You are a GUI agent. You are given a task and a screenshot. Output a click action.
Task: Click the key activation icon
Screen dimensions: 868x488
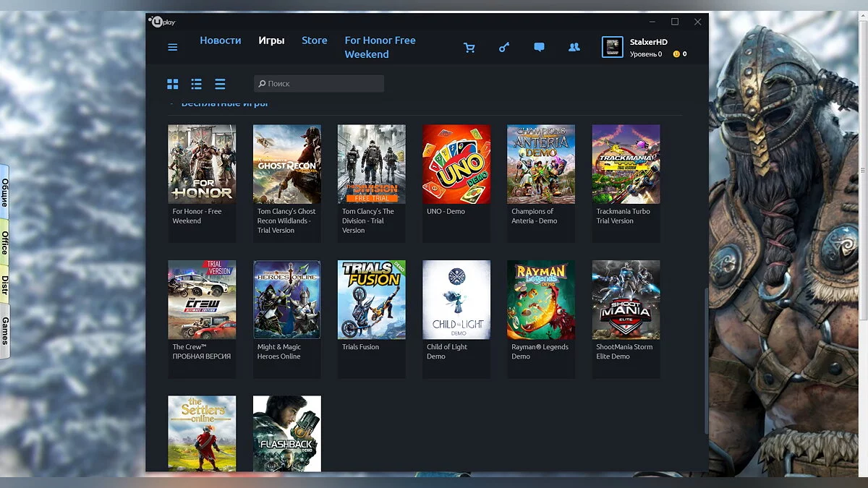(504, 48)
